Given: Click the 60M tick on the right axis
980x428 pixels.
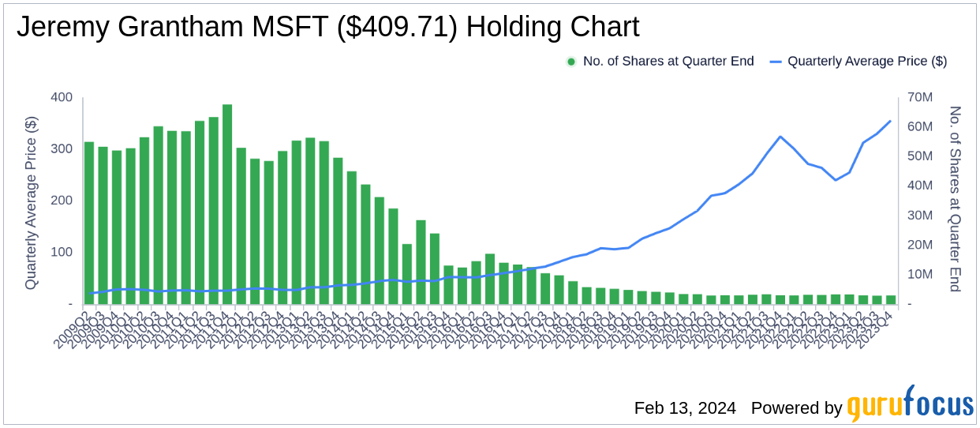Looking at the screenshot, I should pos(920,126).
